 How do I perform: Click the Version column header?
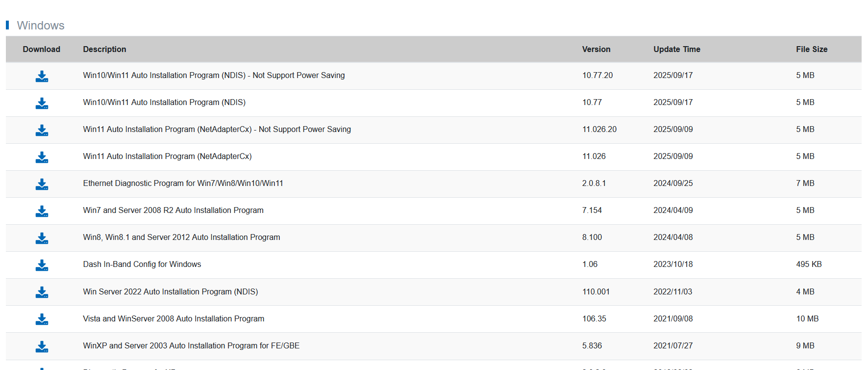coord(596,49)
